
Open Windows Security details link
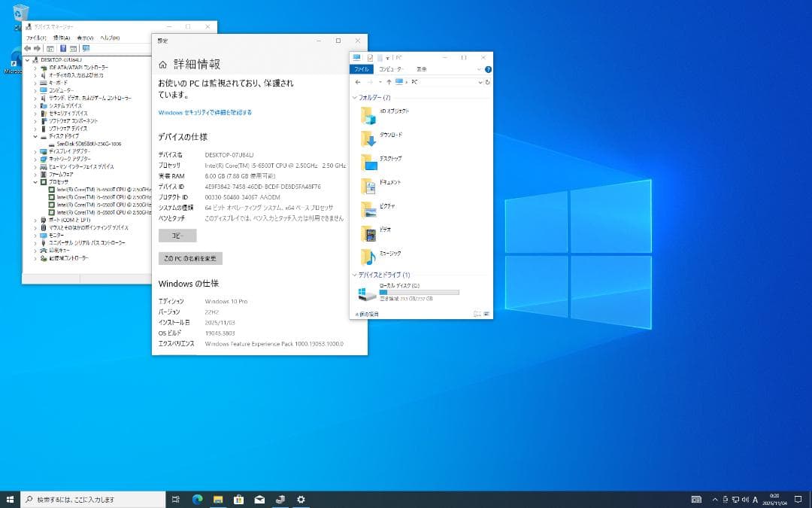(205, 112)
